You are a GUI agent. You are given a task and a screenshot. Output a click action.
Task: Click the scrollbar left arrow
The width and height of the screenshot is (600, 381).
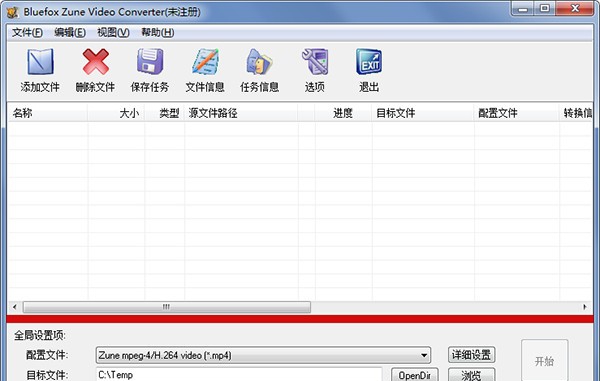pos(15,307)
